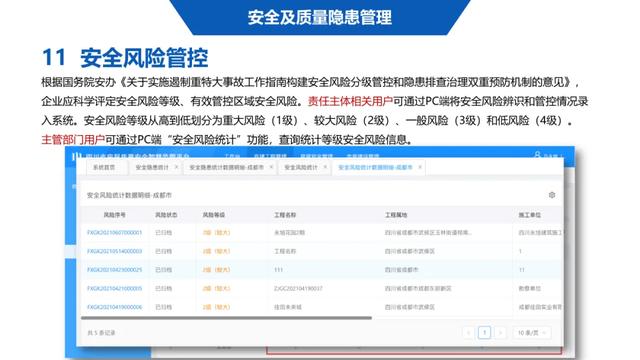Close the 安全风险统计数据明细-成都市 tab

[420, 167]
